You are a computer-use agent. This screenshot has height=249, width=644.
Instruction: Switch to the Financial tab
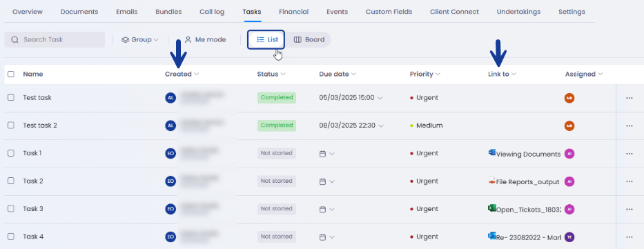coord(293,12)
